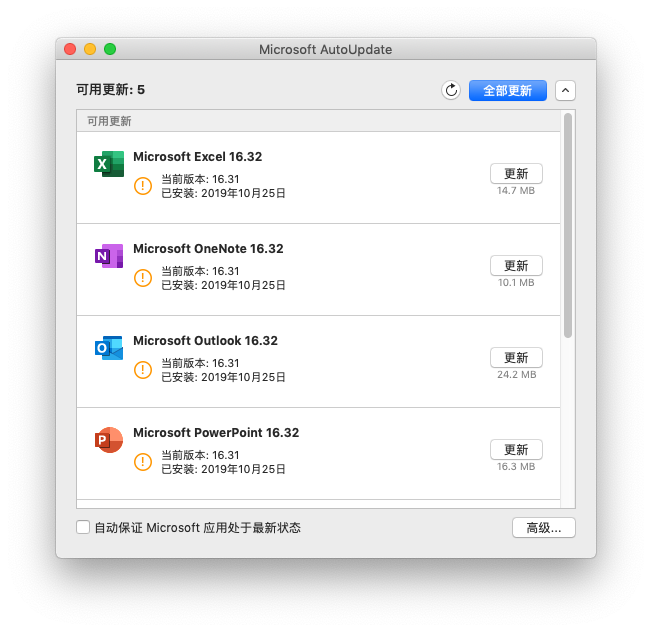Click the Outlook app icon
This screenshot has width=652, height=632.
109,348
